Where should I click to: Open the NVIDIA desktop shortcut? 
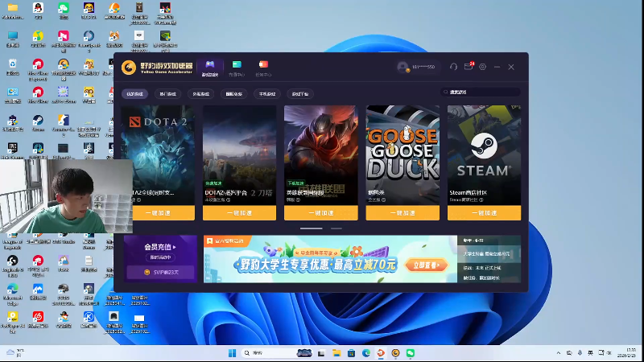[165, 41]
